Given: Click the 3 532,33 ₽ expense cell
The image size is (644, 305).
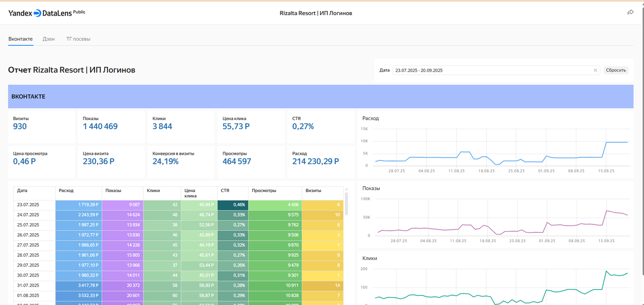Looking at the screenshot, I should tap(78, 295).
